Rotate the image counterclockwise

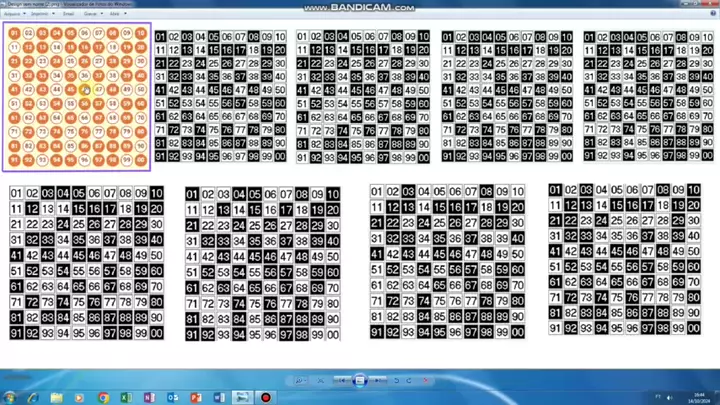[397, 381]
